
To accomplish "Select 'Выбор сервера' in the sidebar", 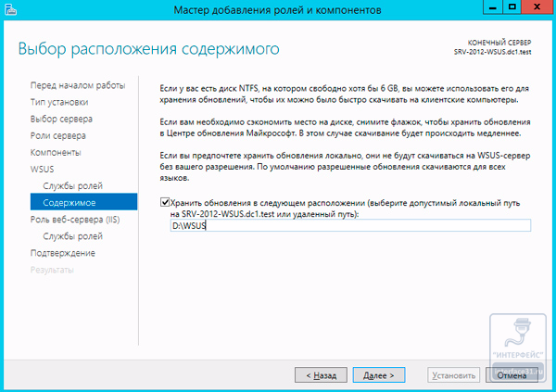I will [61, 118].
